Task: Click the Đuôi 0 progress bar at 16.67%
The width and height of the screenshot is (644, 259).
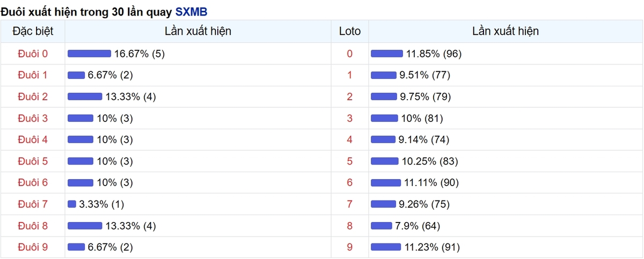Action: [89, 54]
